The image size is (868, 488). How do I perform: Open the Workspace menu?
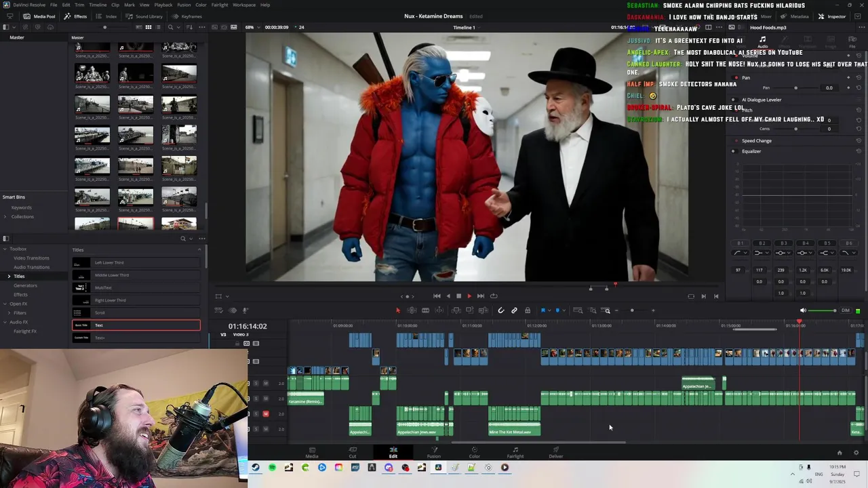(244, 5)
